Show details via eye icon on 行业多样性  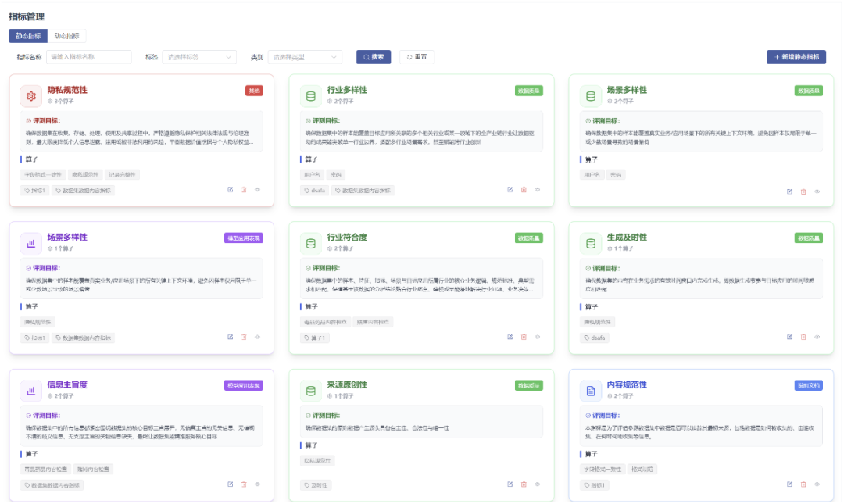pos(538,190)
